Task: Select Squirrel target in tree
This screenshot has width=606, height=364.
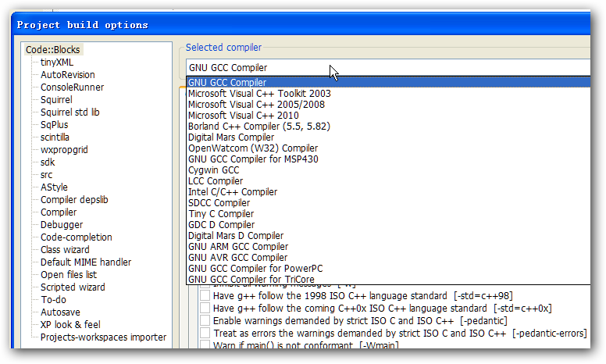Action: coord(56,100)
